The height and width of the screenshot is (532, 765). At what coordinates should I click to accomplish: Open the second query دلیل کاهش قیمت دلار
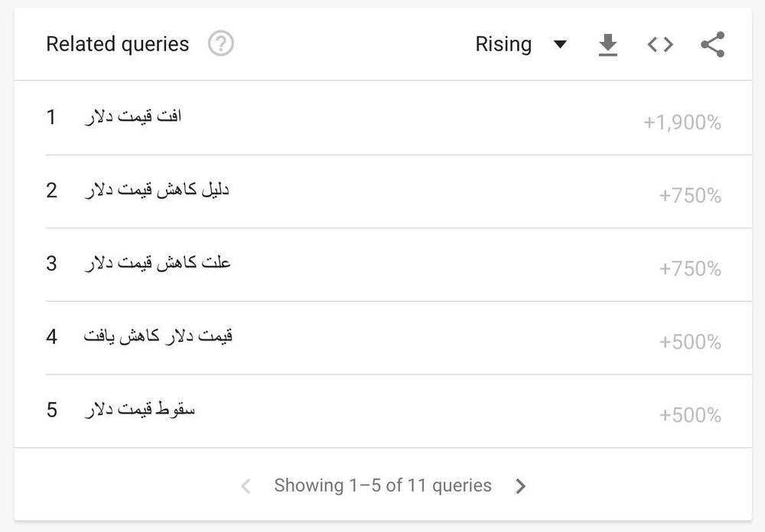point(156,190)
